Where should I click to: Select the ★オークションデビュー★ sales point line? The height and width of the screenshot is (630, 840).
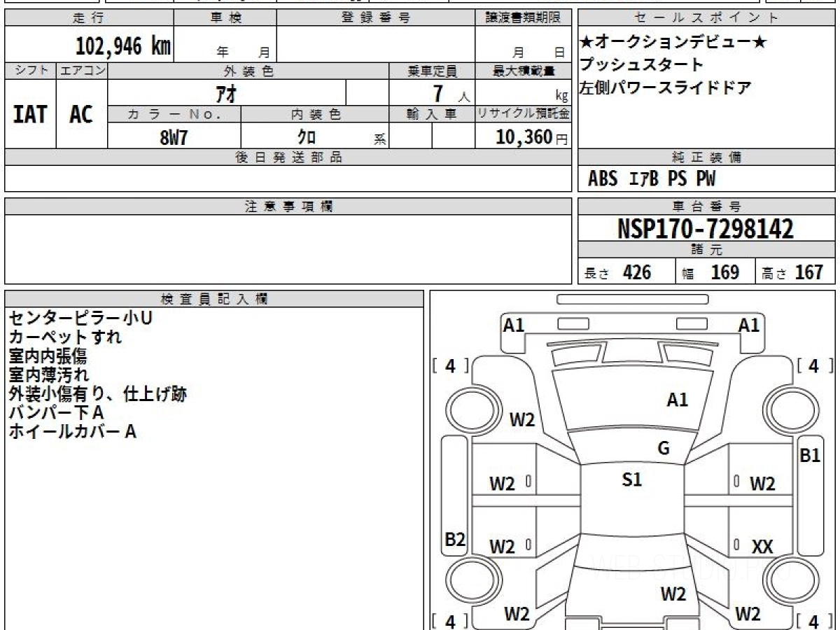pos(673,43)
